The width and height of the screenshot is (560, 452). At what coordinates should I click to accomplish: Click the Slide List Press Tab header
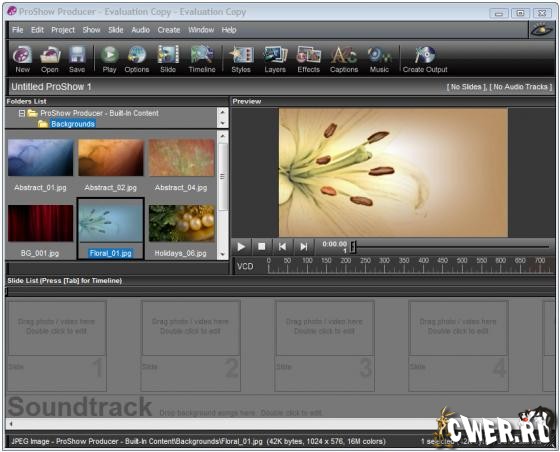(x=65, y=281)
